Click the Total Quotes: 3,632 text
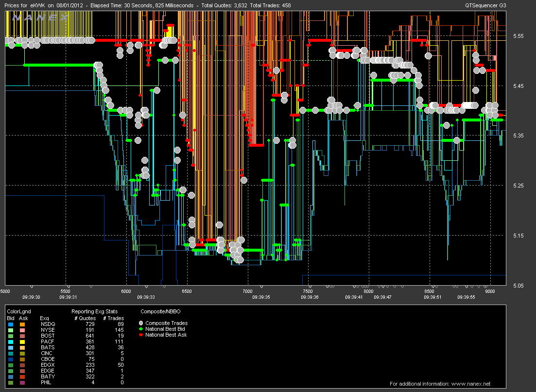The width and height of the screenshot is (536, 392). (x=225, y=5)
